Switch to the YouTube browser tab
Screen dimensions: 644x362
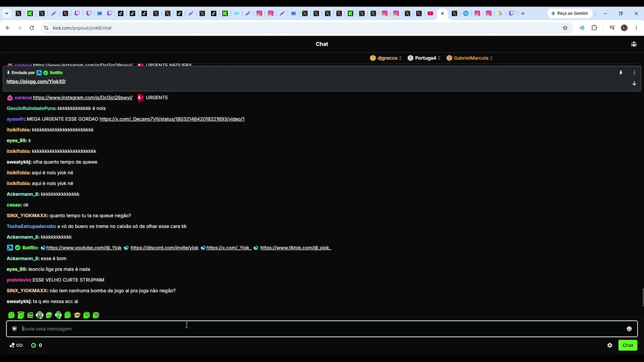[x=430, y=14]
